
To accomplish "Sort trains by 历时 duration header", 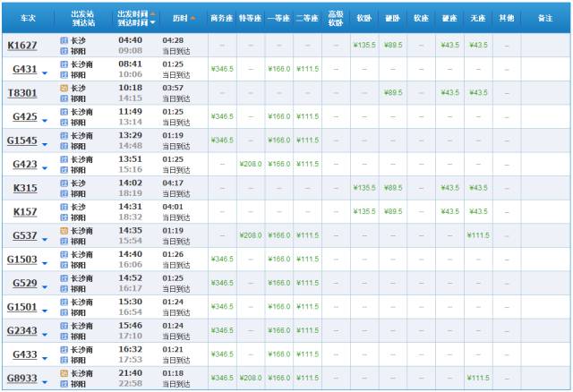I will [x=184, y=18].
